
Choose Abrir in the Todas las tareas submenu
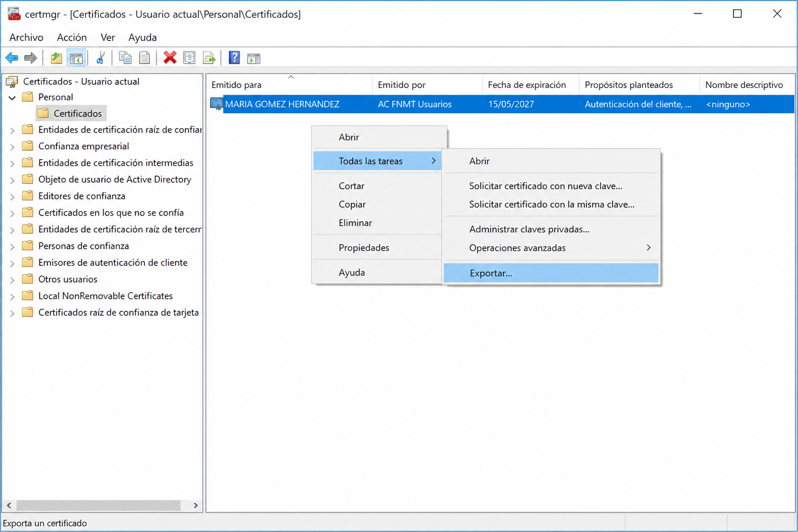click(551, 161)
